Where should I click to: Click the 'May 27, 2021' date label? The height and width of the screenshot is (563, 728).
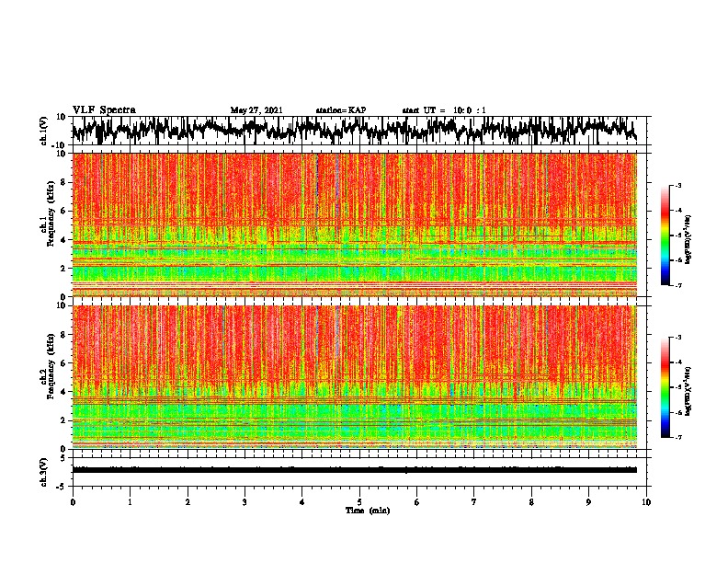(x=256, y=110)
